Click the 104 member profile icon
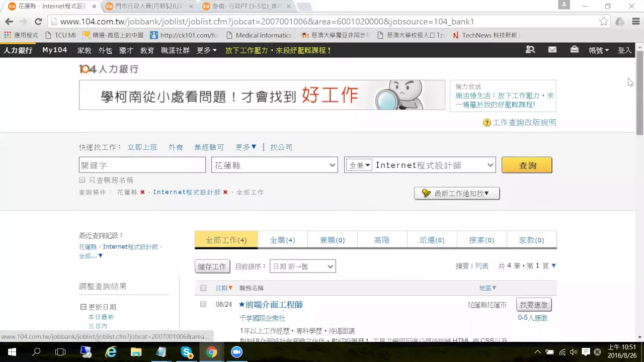The width and height of the screenshot is (644, 362). click(530, 50)
